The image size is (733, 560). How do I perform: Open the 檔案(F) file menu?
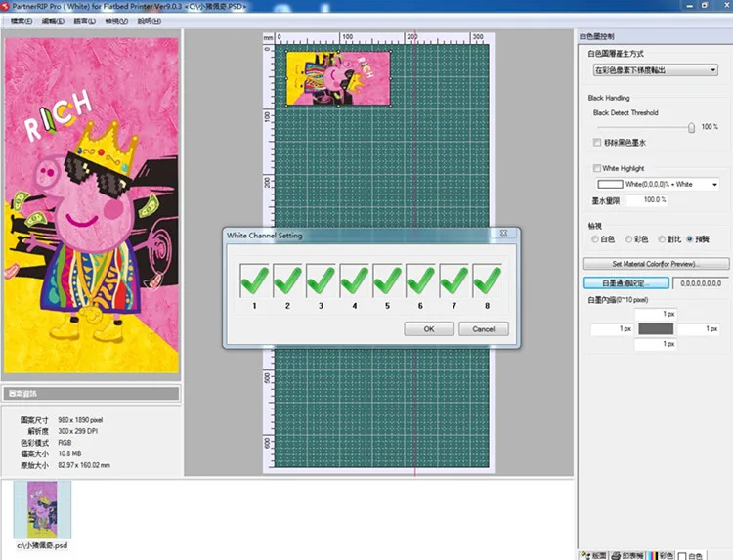22,22
